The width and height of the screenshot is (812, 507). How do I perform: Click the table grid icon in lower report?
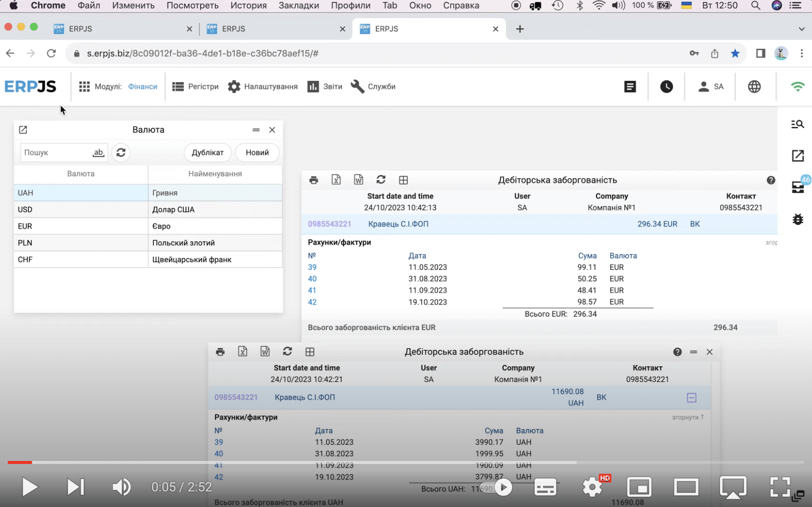tap(310, 352)
